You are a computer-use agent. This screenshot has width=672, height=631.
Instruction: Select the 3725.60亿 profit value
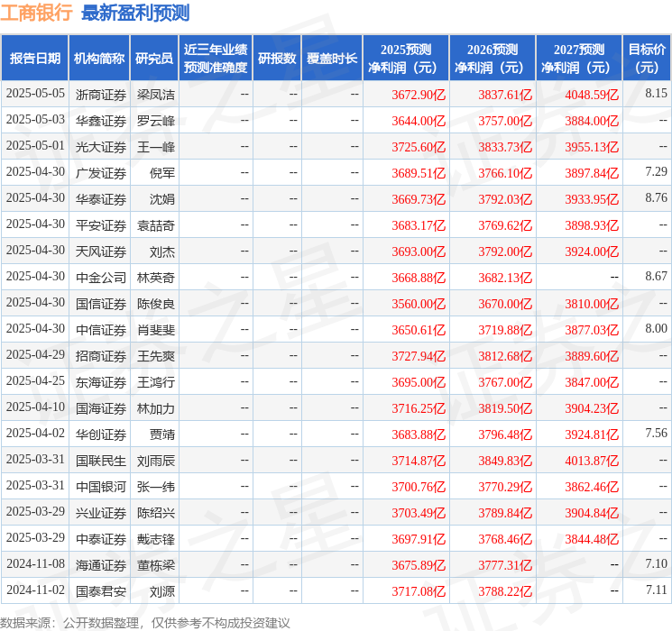419,147
